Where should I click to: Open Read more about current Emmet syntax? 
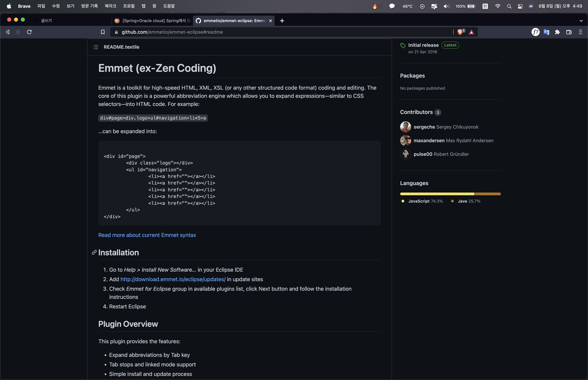147,235
